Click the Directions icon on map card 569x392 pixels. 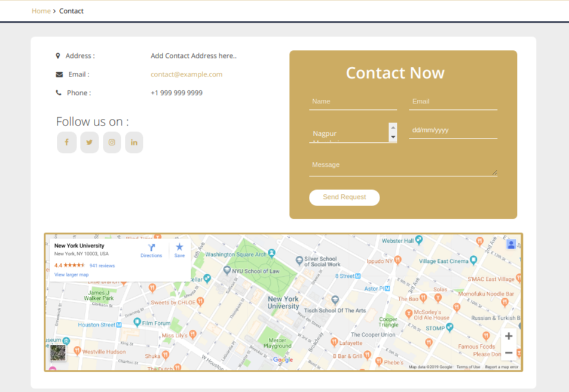tap(151, 247)
